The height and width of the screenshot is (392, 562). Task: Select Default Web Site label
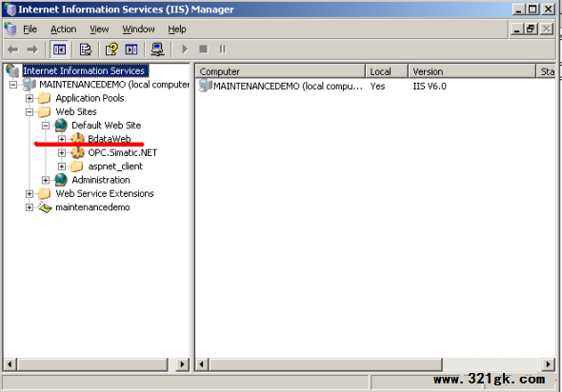click(107, 126)
